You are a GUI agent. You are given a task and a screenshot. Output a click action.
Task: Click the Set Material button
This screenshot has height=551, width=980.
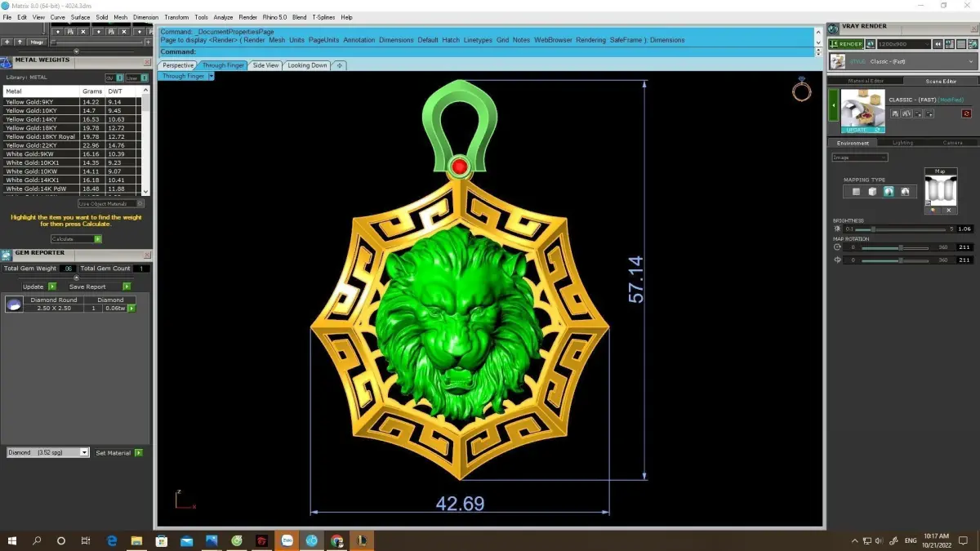[x=118, y=452]
